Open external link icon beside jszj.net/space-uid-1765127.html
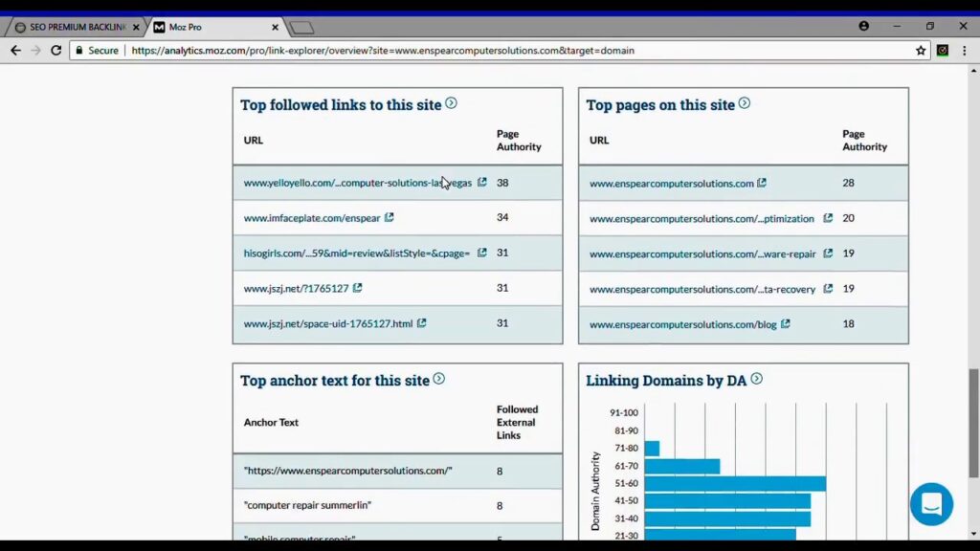Image resolution: width=980 pixels, height=551 pixels. click(421, 323)
